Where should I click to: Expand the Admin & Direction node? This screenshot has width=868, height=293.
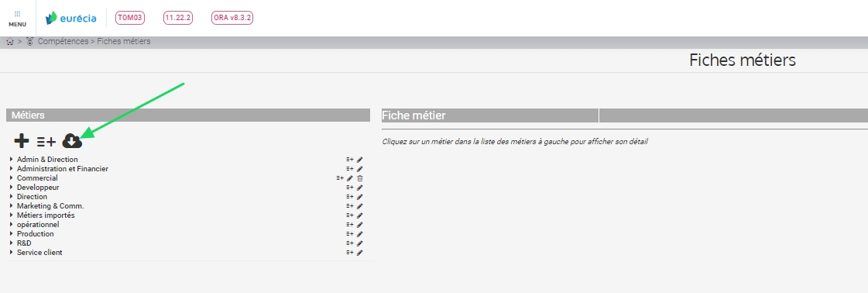tap(11, 160)
